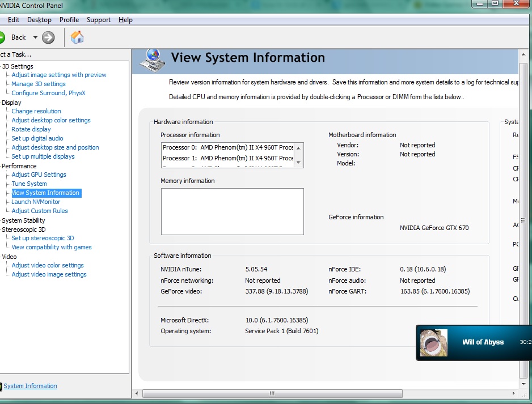The image size is (532, 404).
Task: Select Rotate display
Action: (31, 129)
